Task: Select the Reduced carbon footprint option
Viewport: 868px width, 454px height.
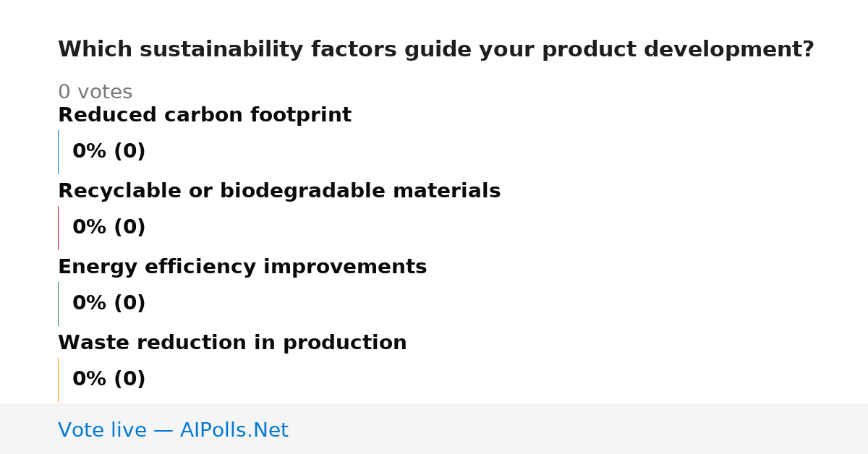Action: [205, 116]
